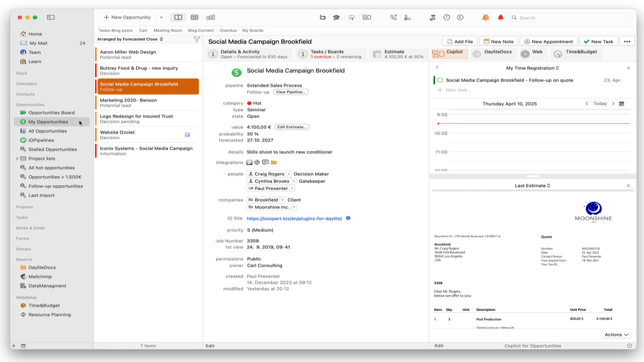
Task: Click the euro currency toolbar icon
Action: [460, 17]
